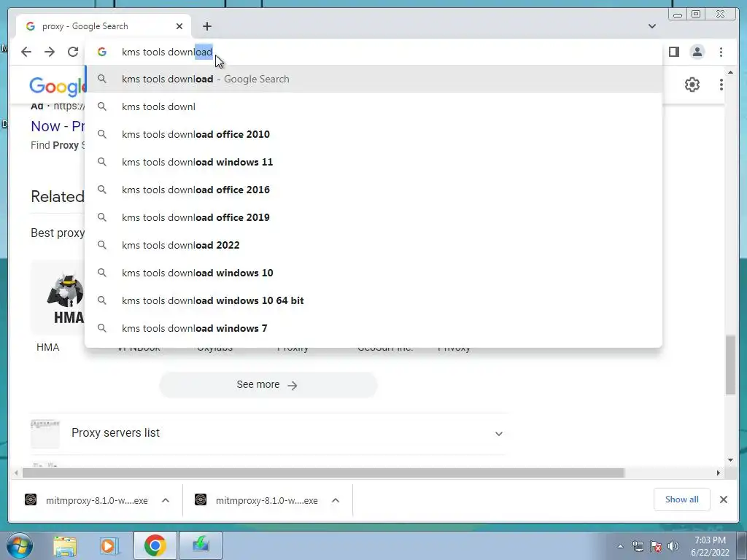Go forward using the forward arrow
Viewport: 747px width, 560px height.
click(50, 52)
